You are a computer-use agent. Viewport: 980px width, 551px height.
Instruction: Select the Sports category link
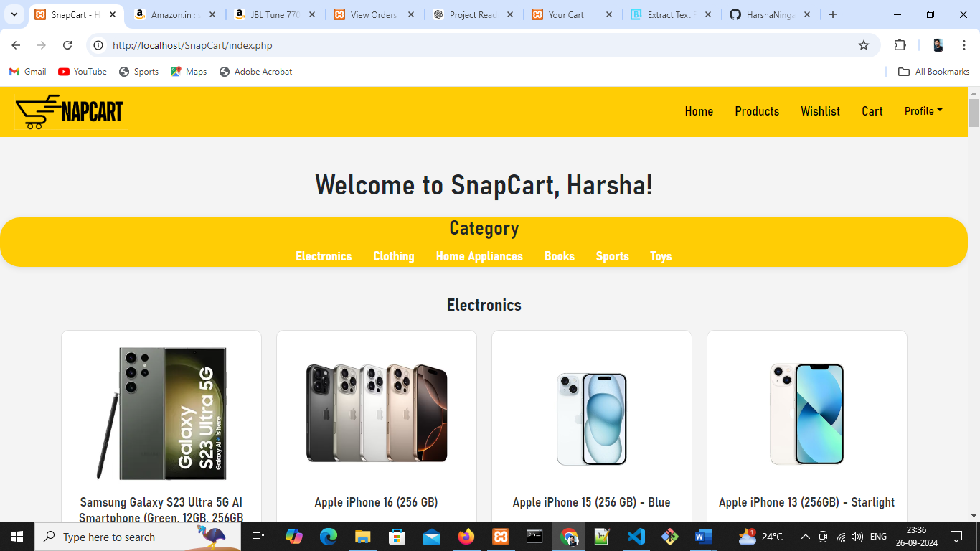pyautogui.click(x=613, y=256)
